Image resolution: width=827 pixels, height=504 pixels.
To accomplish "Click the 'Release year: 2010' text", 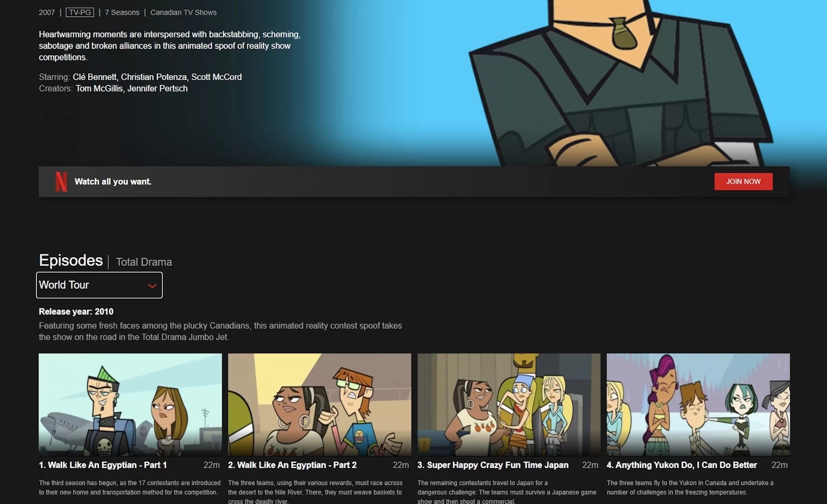I will (76, 312).
